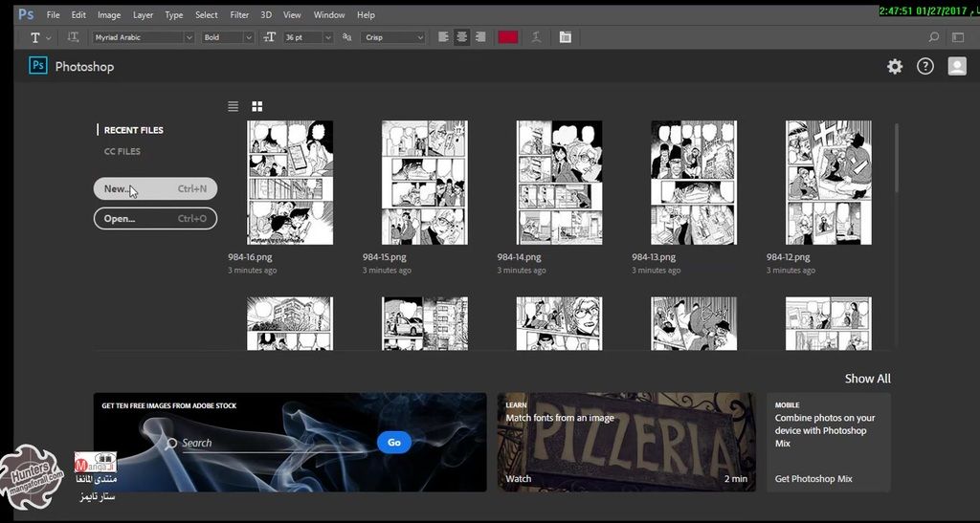Open the Select menu

(207, 15)
